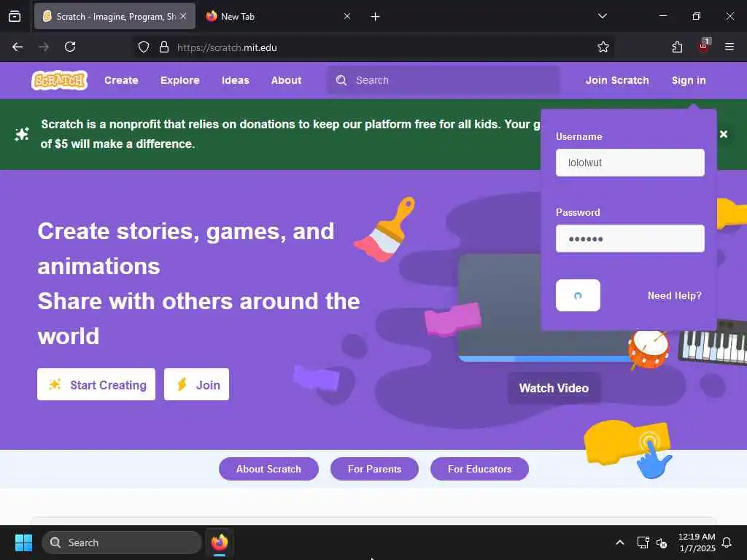
Task: Open the For Educators page
Action: (x=479, y=469)
